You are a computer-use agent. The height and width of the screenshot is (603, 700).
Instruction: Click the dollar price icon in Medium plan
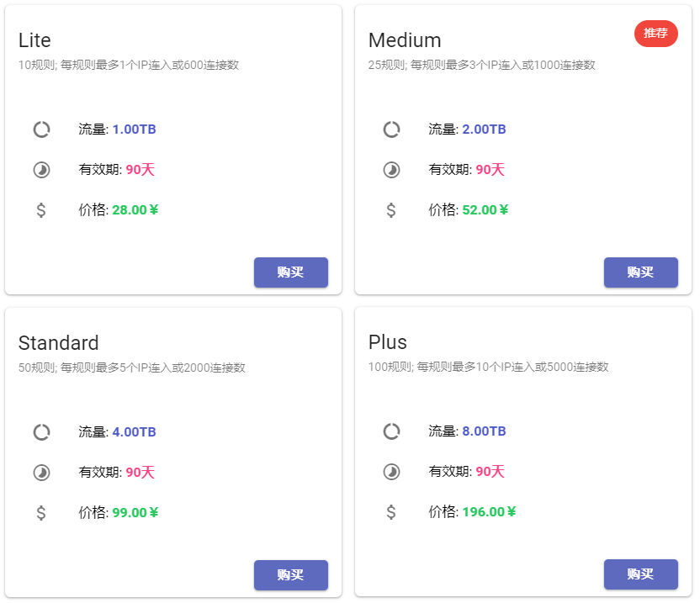pos(391,209)
